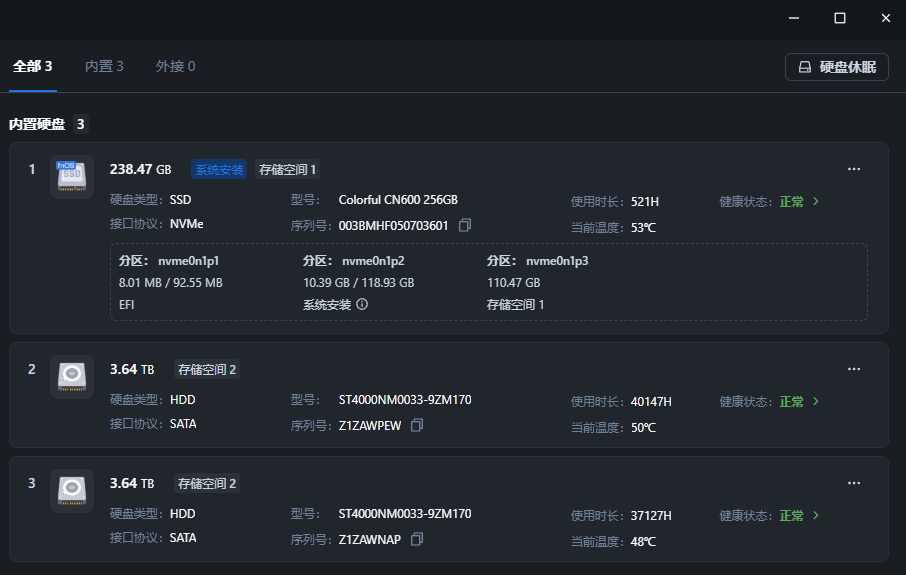Click the 硬盘休眠 button

(x=837, y=67)
